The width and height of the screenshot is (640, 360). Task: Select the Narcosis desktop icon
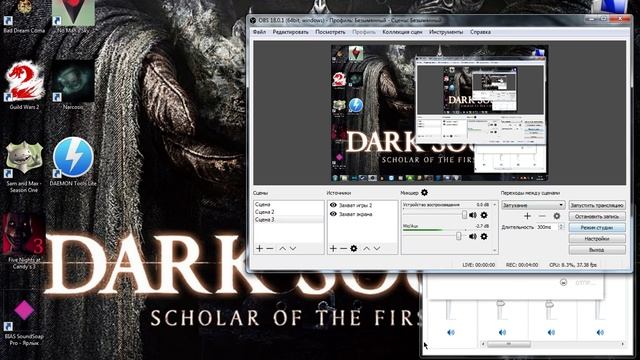[73, 86]
